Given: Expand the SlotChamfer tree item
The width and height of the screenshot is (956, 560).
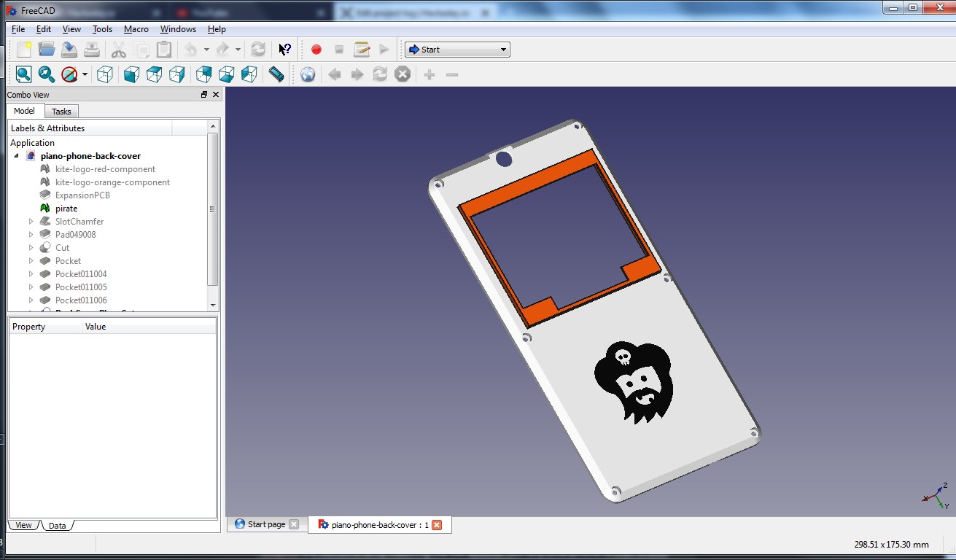Looking at the screenshot, I should click(31, 222).
